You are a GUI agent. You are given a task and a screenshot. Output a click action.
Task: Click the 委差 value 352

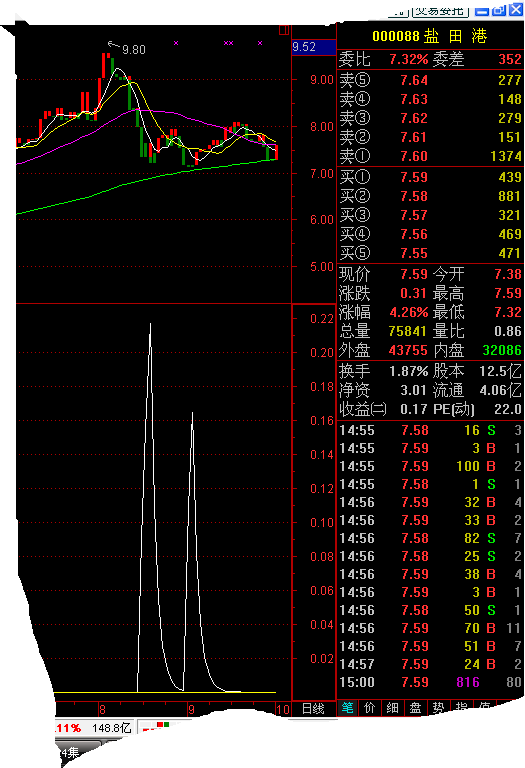tap(509, 60)
